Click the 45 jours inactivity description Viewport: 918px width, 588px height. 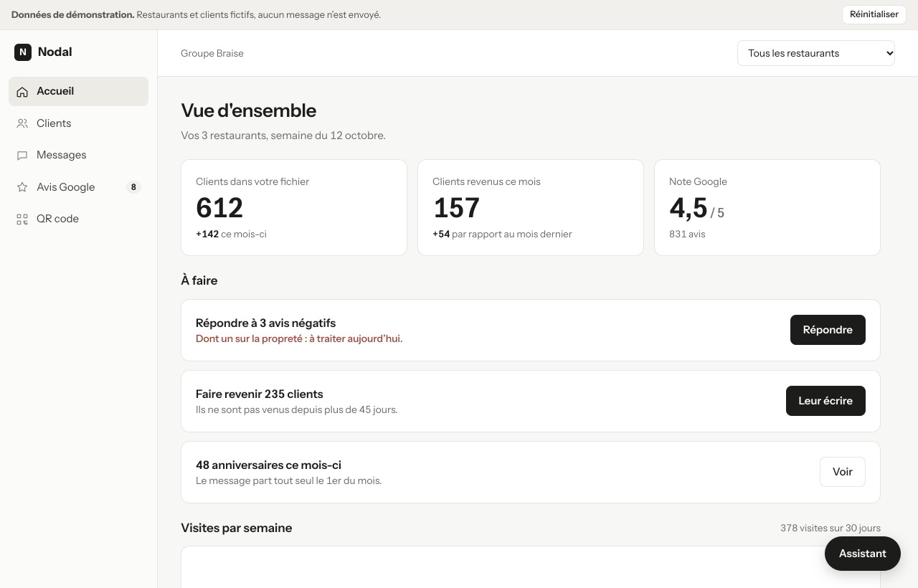pos(297,409)
